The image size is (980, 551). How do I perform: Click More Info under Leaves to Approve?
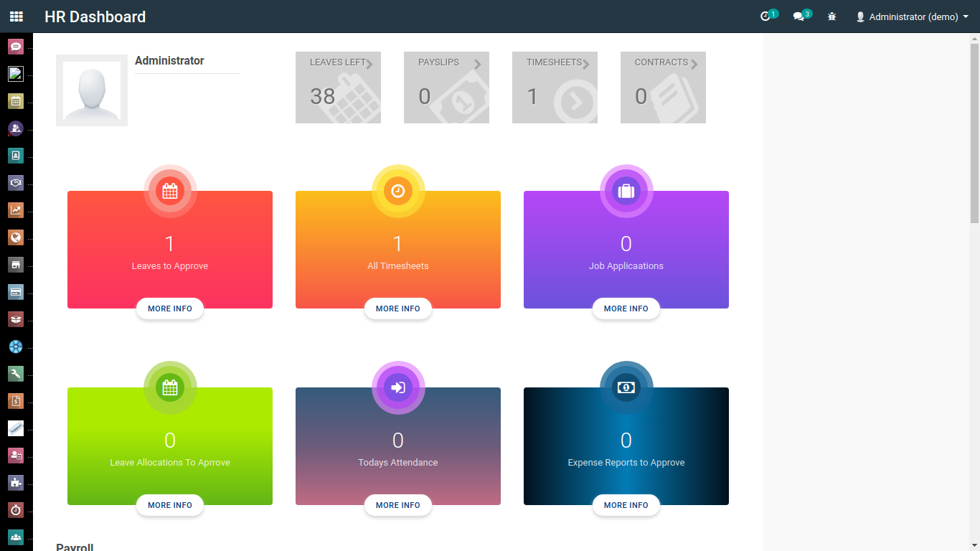pos(170,309)
